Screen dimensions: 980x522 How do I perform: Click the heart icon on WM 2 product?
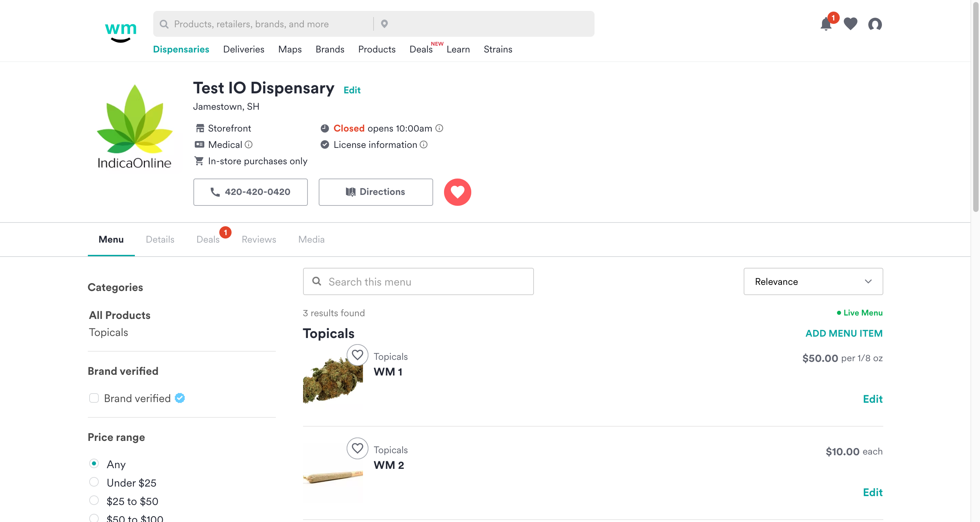coord(357,448)
